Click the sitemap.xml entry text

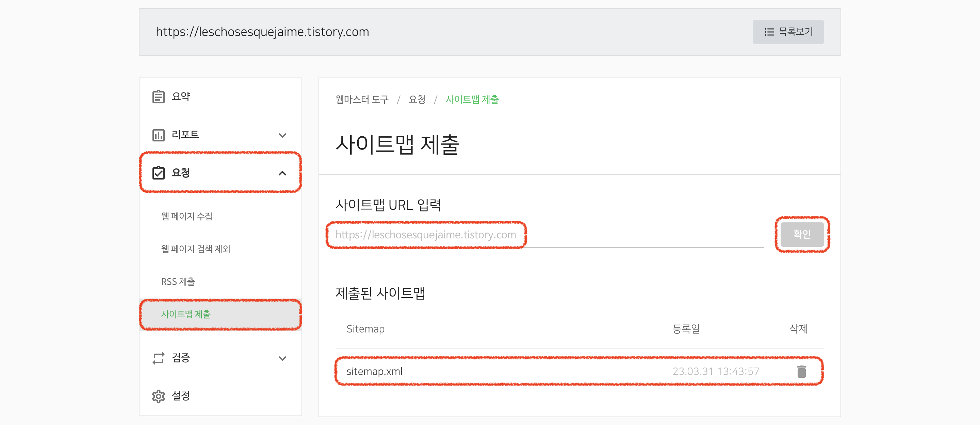coord(374,371)
